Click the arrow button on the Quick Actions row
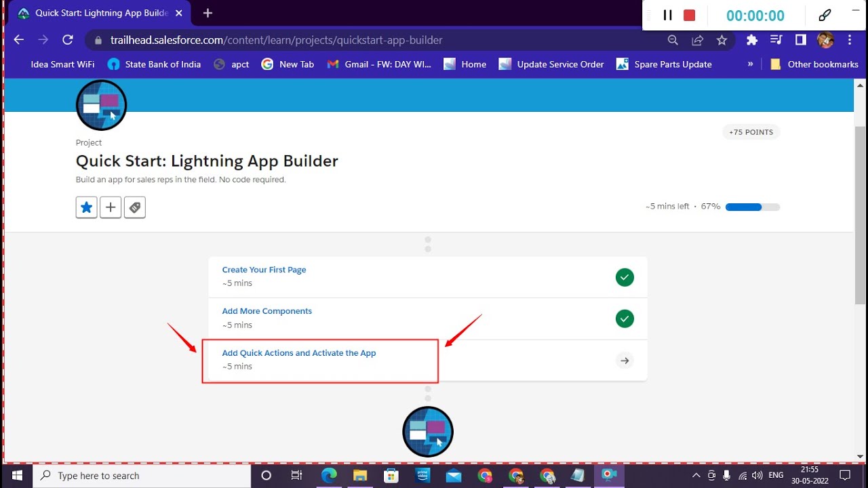 click(625, 361)
